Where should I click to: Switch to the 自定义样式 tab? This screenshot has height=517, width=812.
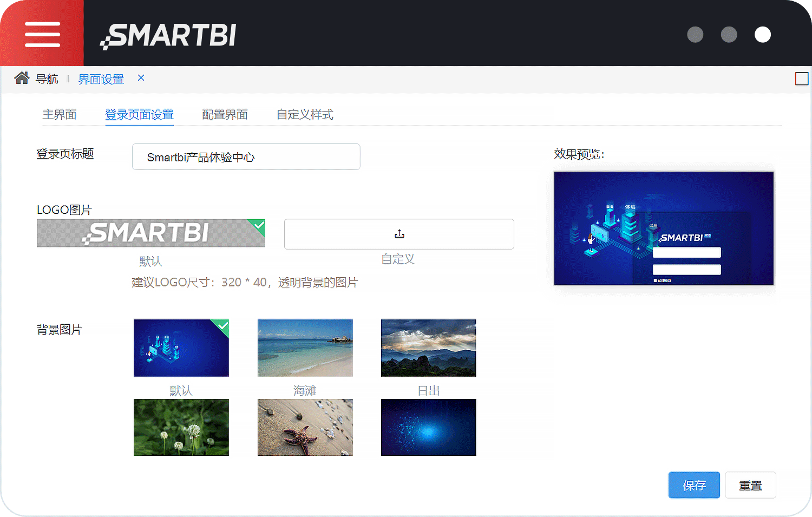[x=305, y=114]
